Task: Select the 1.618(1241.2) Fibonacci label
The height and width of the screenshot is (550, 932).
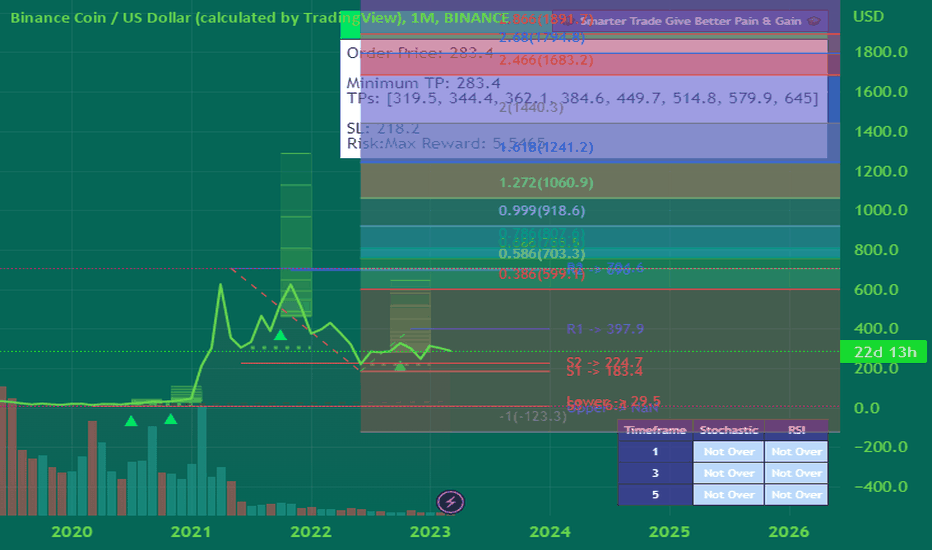Action: click(546, 147)
